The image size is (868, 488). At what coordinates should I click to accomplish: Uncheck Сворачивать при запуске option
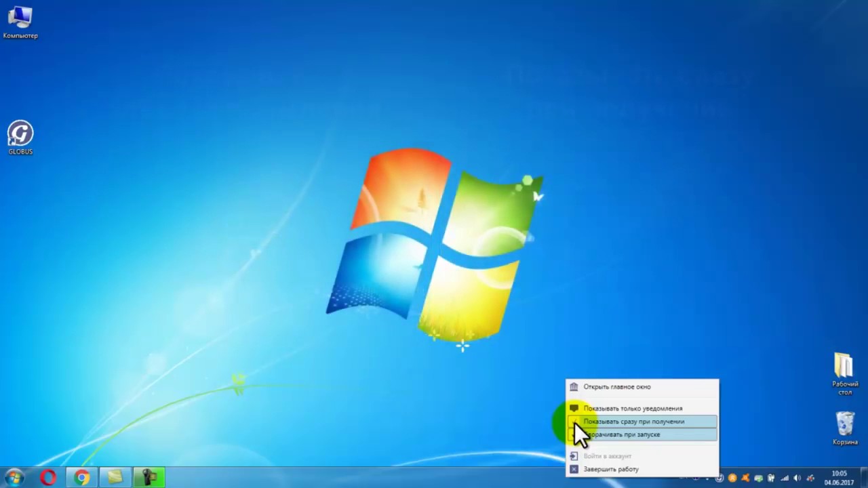642,434
